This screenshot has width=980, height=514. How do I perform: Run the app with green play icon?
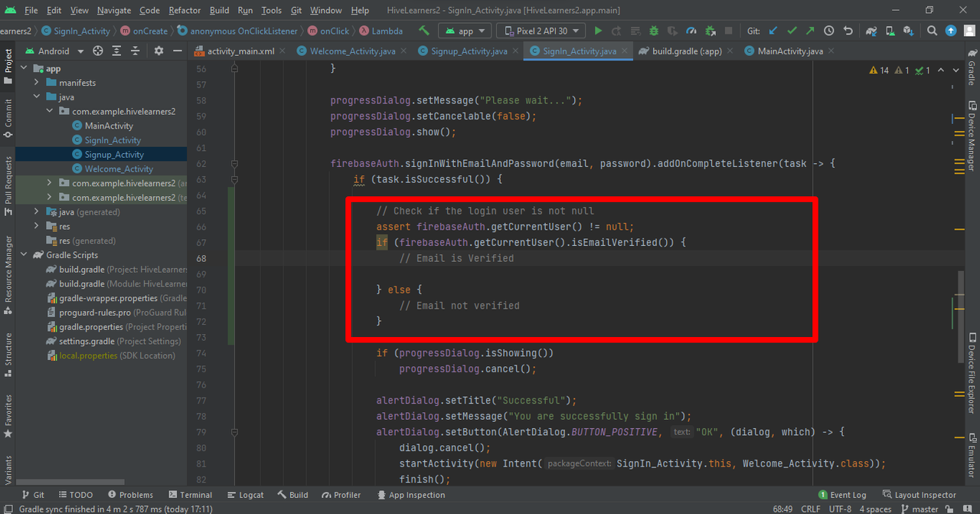coord(599,31)
